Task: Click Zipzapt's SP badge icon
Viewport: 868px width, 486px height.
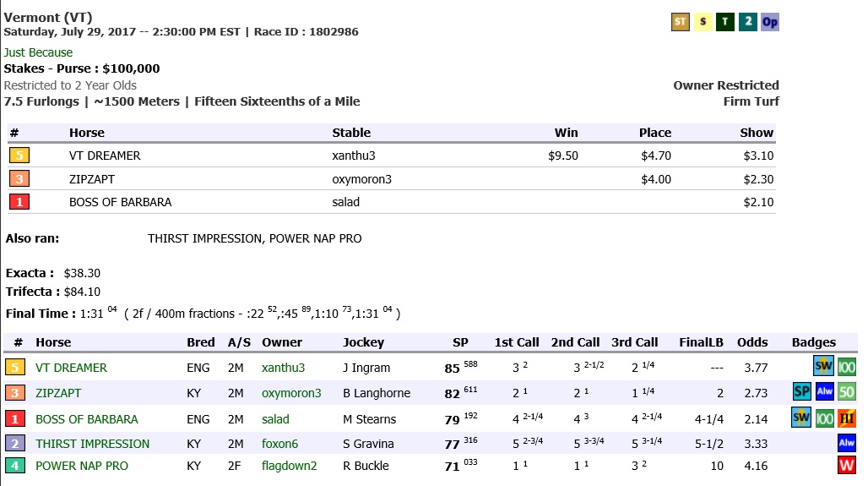Action: click(801, 392)
